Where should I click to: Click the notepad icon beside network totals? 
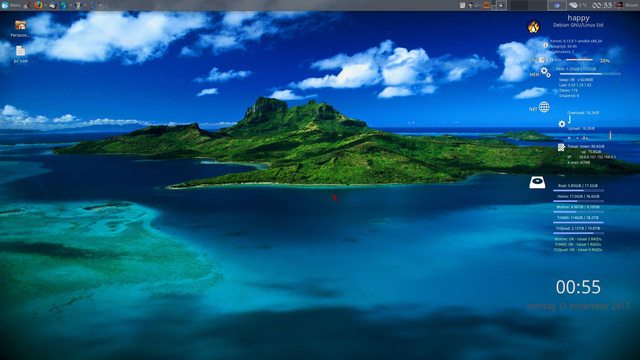point(562,147)
